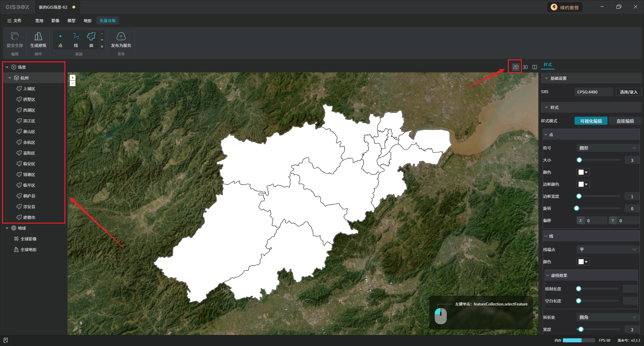
Task: Click the split-view layout icon
Action: [x=535, y=67]
